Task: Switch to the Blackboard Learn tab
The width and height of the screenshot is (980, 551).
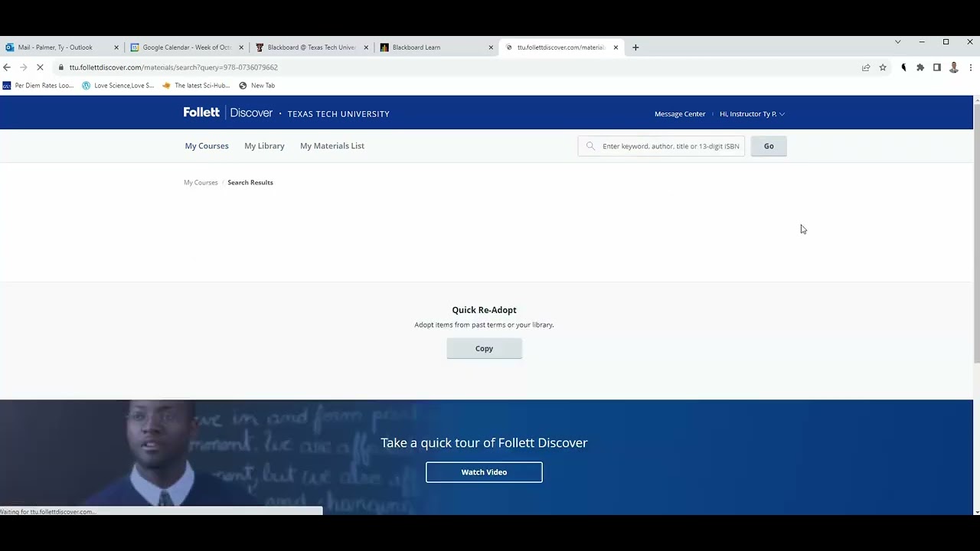Action: (436, 47)
